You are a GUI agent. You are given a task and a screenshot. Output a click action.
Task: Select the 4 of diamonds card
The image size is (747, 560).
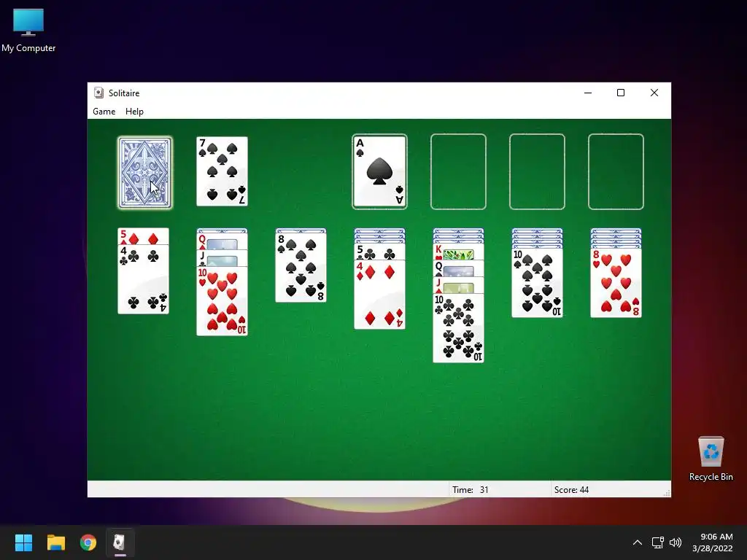379,295
